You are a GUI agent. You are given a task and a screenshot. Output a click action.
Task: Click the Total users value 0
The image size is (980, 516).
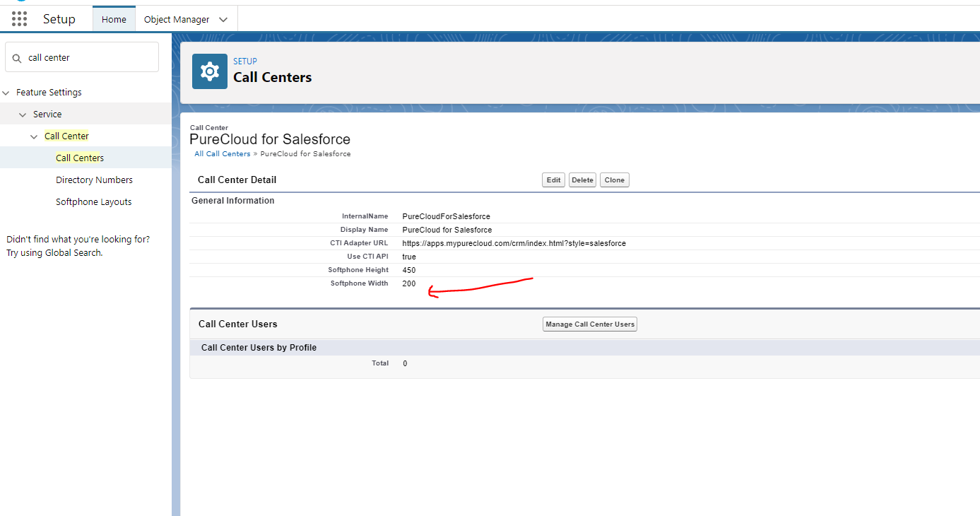[405, 363]
